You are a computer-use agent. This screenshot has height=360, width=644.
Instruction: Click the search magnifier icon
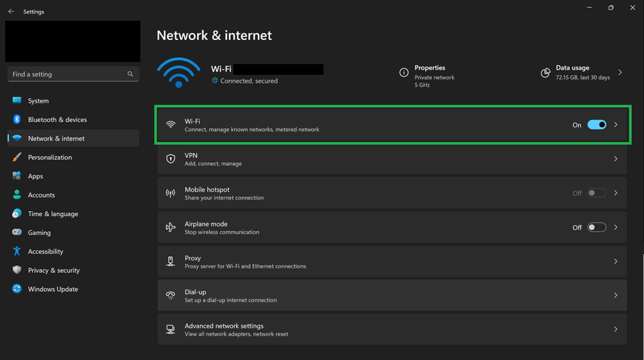pos(130,74)
